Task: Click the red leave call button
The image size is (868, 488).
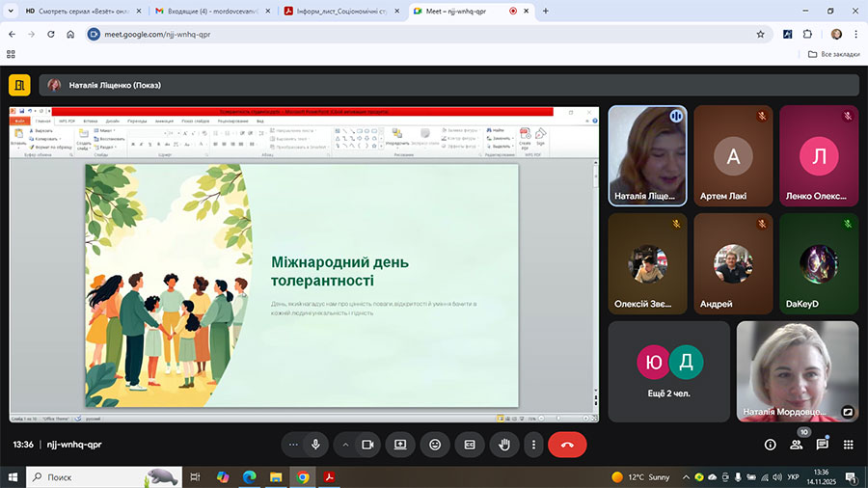Action: 567,445
